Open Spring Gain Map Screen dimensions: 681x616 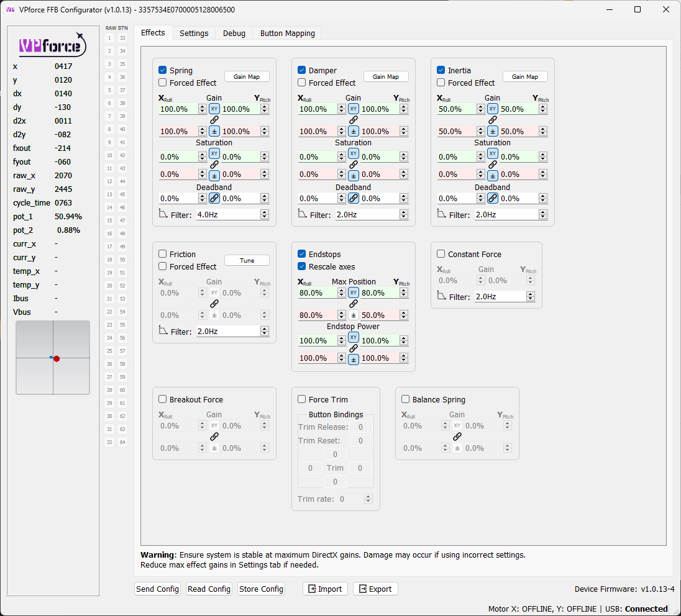(247, 76)
